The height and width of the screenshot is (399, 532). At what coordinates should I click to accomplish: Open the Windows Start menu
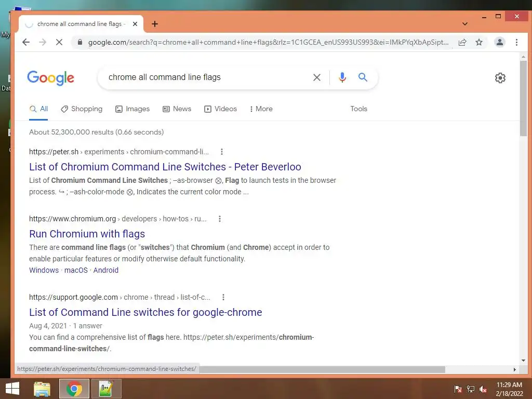click(x=12, y=389)
